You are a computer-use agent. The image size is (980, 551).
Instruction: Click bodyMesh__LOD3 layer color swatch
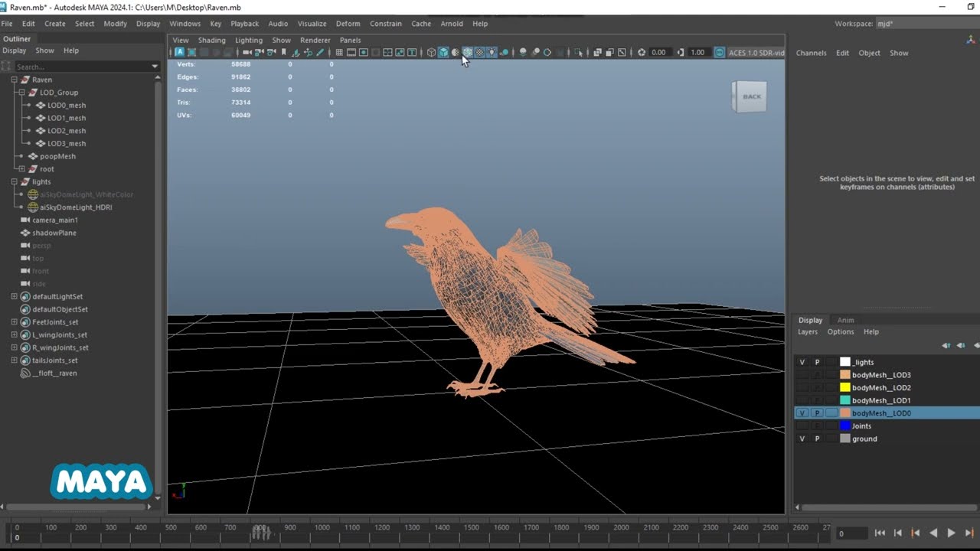(x=845, y=375)
